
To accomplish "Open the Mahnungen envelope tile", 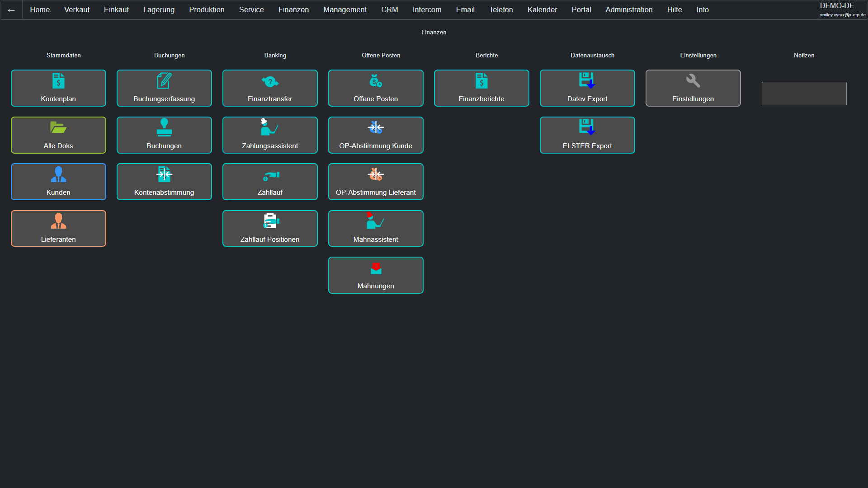I will [x=376, y=275].
